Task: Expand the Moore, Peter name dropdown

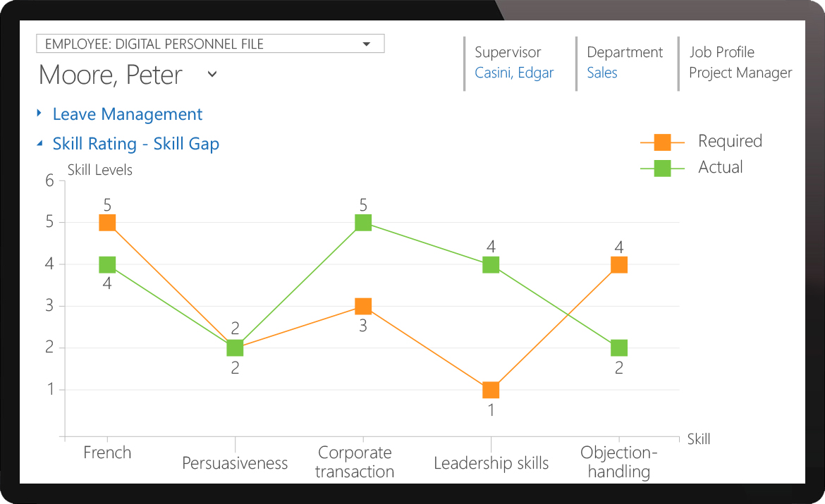Action: 211,74
